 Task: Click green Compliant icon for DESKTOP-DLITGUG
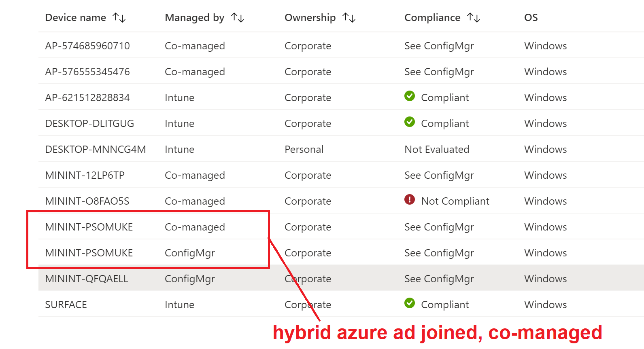pos(410,122)
